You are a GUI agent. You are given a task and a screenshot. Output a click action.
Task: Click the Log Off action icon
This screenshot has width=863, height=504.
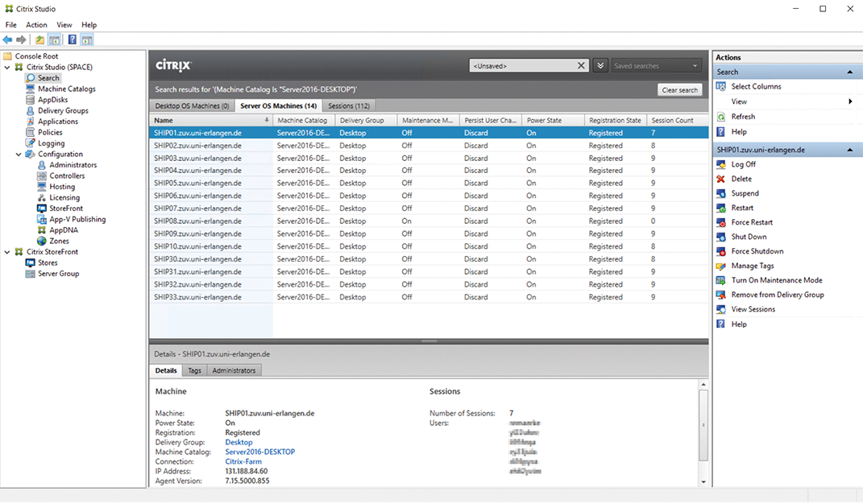click(x=721, y=164)
